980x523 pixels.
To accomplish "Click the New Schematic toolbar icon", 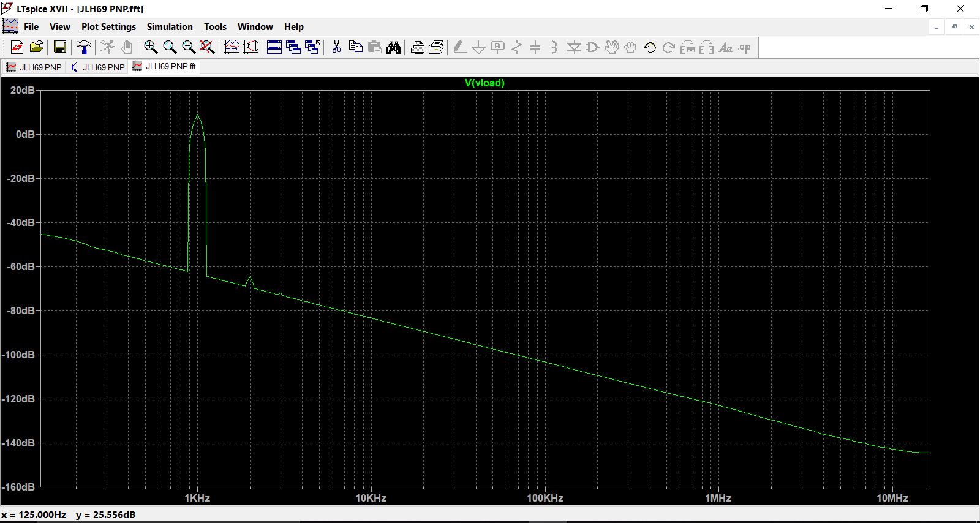I will coord(17,47).
